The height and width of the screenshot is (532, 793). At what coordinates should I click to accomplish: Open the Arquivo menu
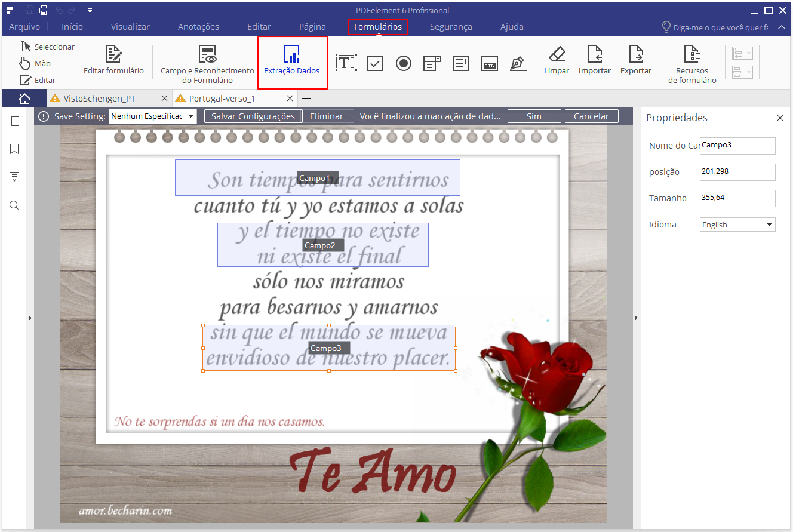(x=24, y=27)
